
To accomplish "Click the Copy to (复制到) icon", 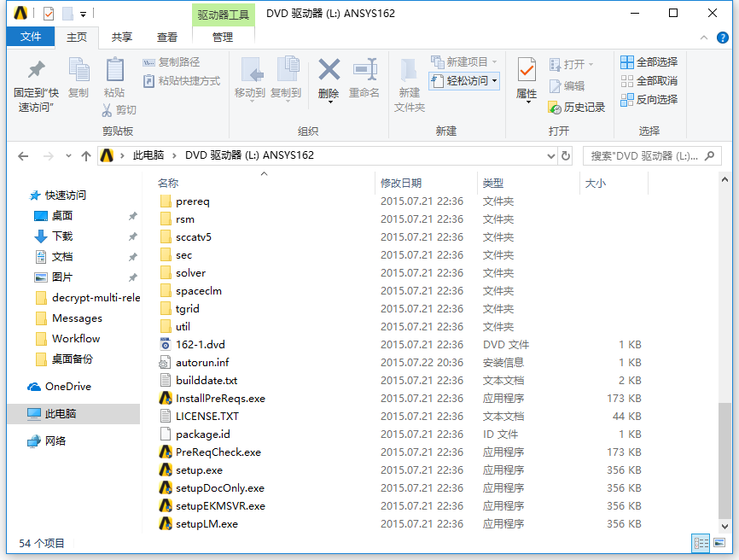I will pos(287,70).
